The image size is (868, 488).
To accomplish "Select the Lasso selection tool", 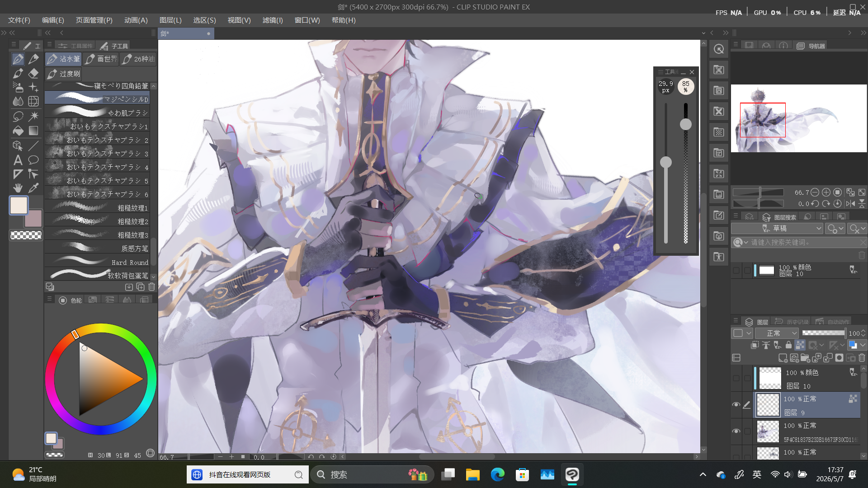I will [x=18, y=116].
